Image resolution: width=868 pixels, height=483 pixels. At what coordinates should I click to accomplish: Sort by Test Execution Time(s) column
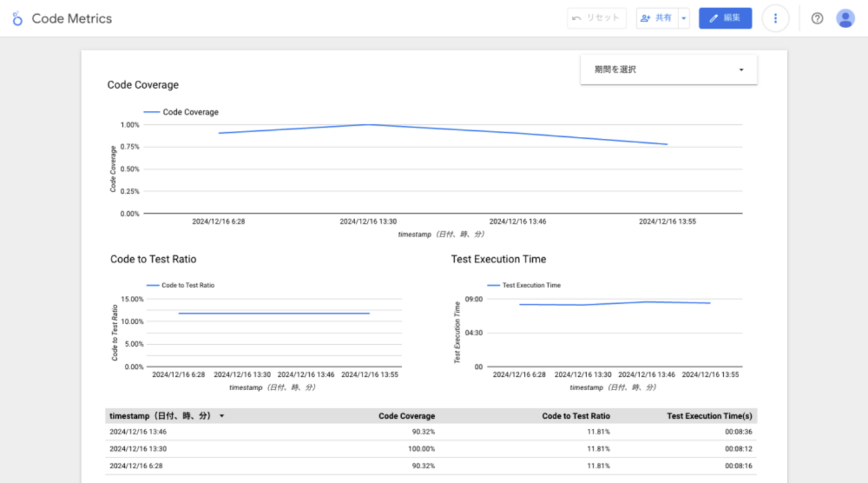pyautogui.click(x=709, y=416)
